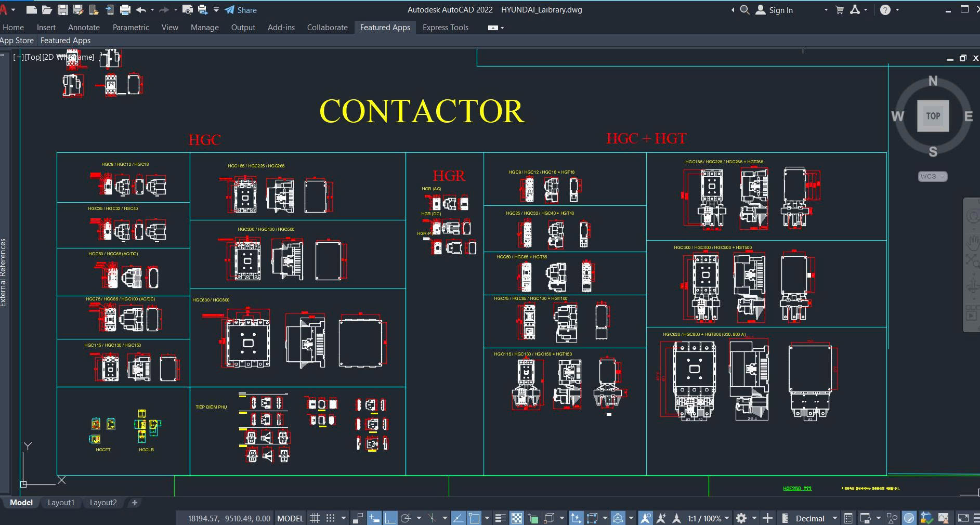Screen dimensions: 980x525
Task: Create a new drawing from Quick Access toolbar
Action: click(x=31, y=10)
